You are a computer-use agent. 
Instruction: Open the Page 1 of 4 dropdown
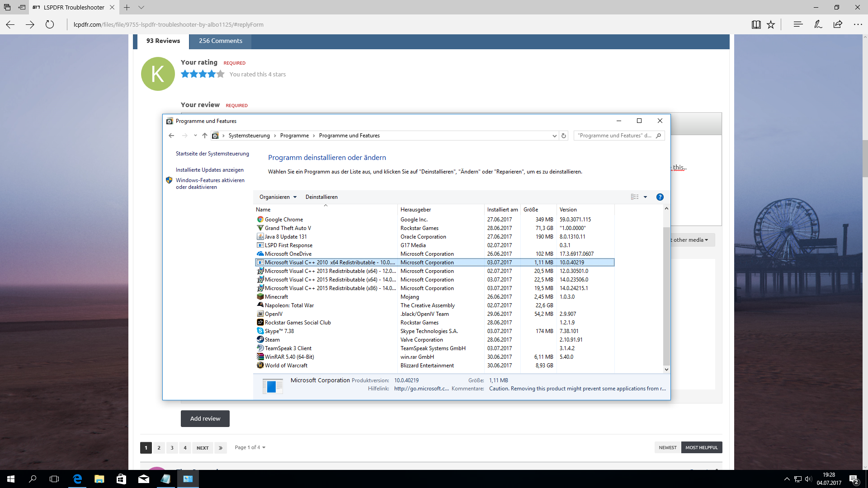click(250, 447)
